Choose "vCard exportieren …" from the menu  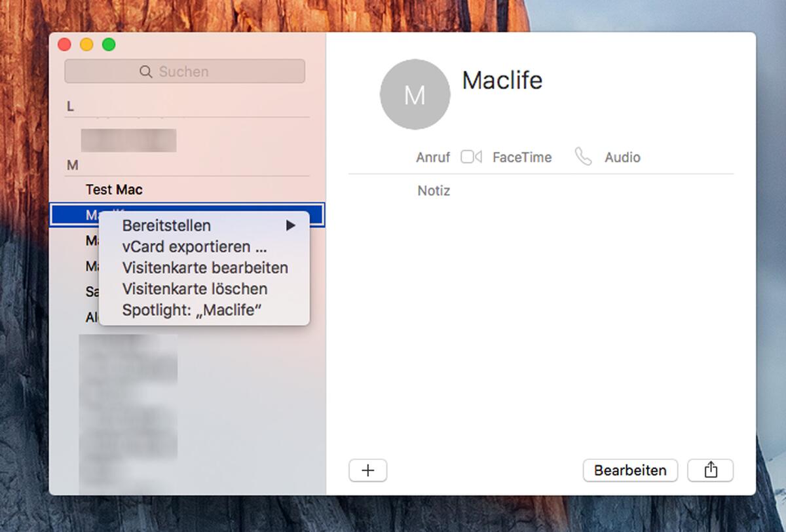pos(194,247)
